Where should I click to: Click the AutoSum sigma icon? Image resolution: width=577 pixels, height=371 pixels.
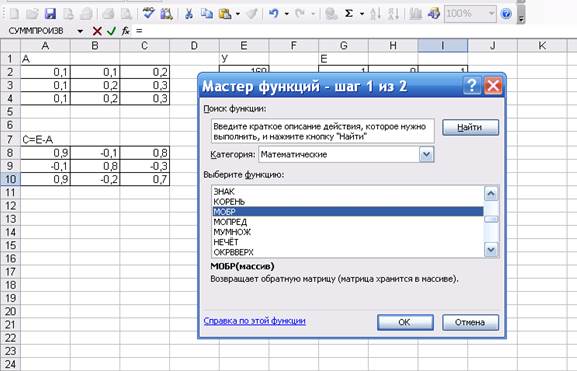pos(349,14)
